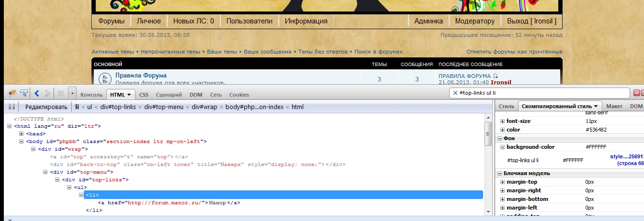Expand the font-size computed property

502,122
